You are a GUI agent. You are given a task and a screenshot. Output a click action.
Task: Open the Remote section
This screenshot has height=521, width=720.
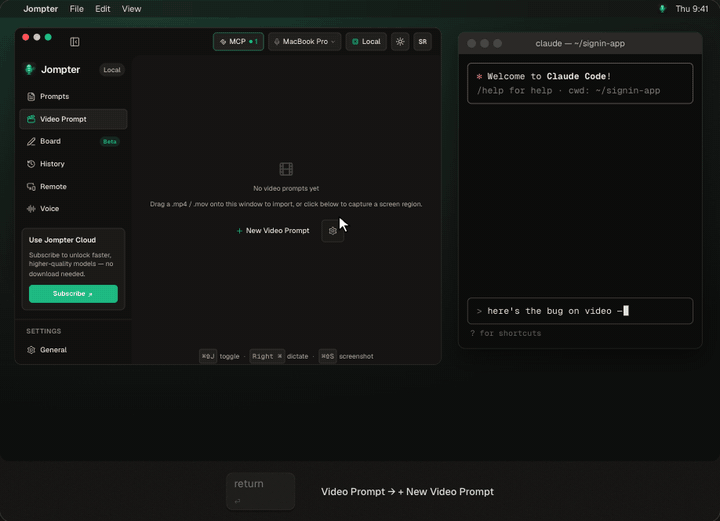click(x=73, y=186)
